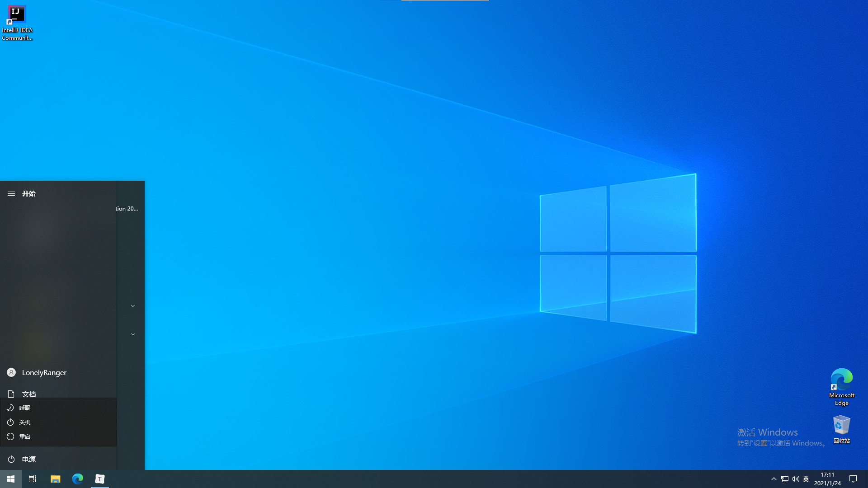Open Task View from taskbar
The image size is (868, 488).
click(x=33, y=479)
